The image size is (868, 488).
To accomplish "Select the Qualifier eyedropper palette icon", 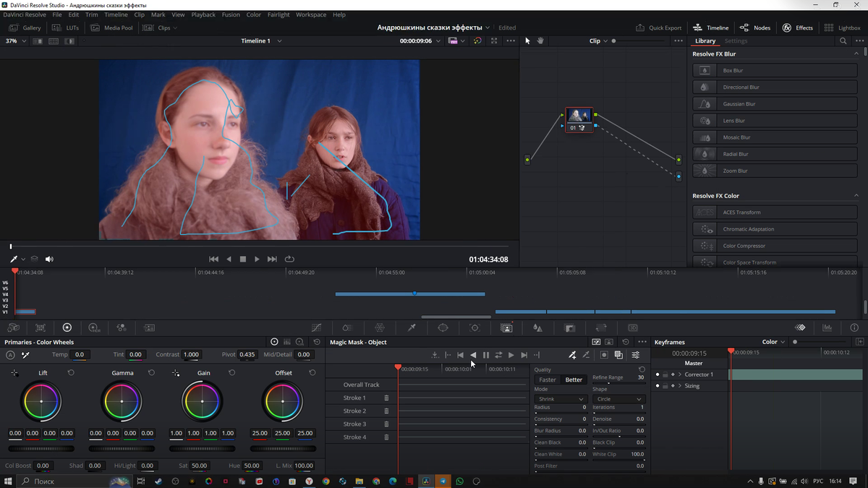I will 412,328.
